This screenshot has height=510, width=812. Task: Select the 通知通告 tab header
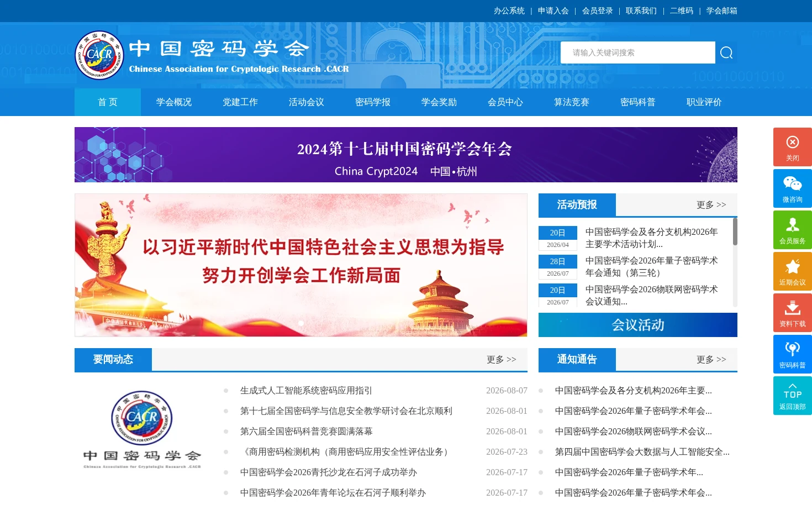(x=577, y=359)
